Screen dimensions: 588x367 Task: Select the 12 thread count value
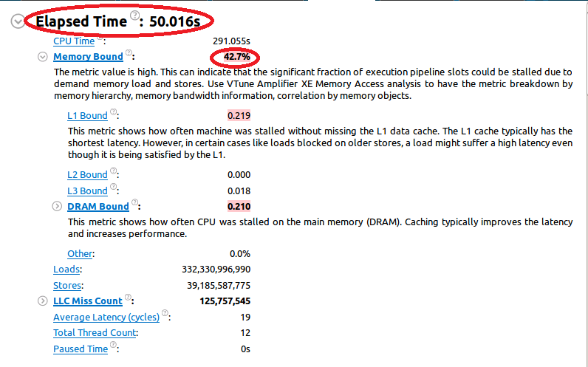coord(245,332)
